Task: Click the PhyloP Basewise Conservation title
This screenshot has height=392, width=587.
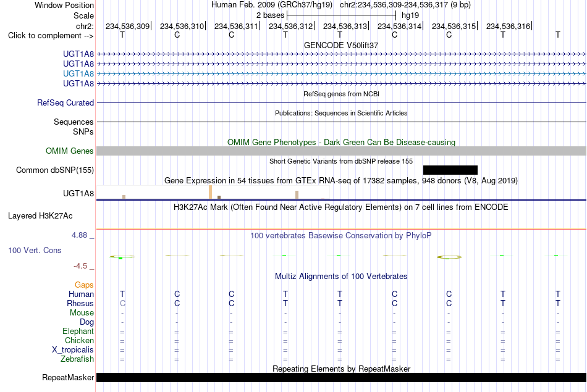Action: [x=341, y=236]
